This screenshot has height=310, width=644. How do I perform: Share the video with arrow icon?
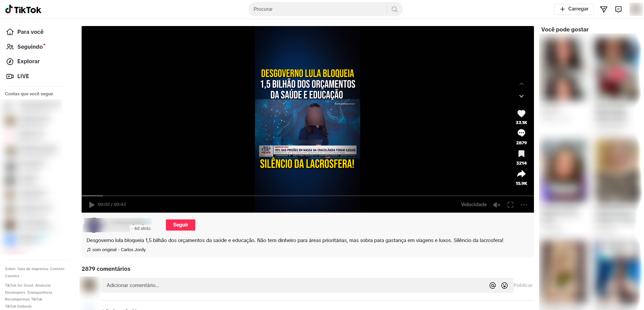pos(521,174)
